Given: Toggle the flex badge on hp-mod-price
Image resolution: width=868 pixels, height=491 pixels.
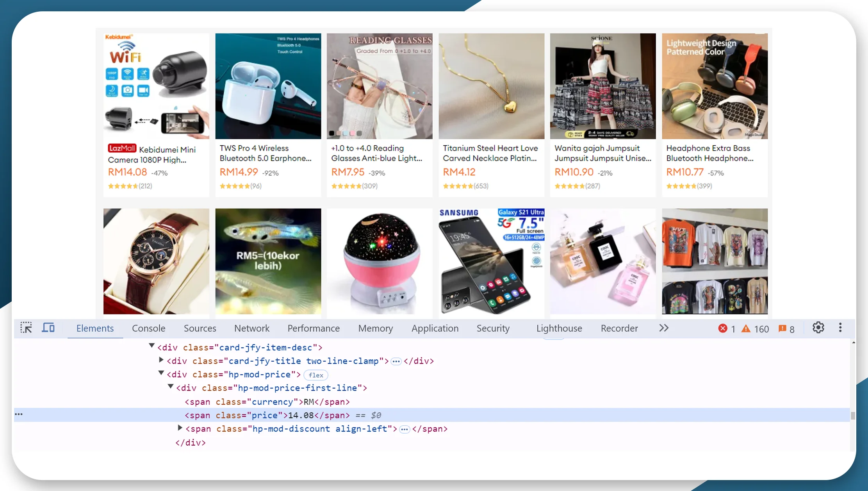Looking at the screenshot, I should pyautogui.click(x=316, y=375).
